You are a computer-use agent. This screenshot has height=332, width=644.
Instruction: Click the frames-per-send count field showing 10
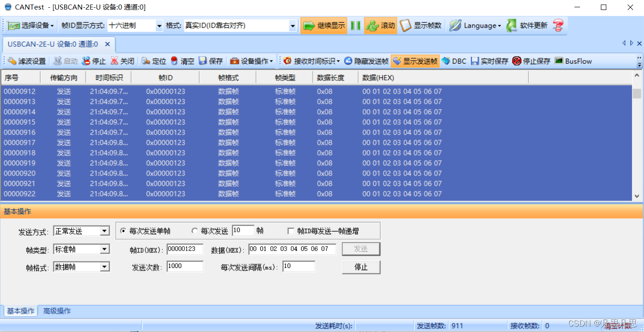(243, 231)
